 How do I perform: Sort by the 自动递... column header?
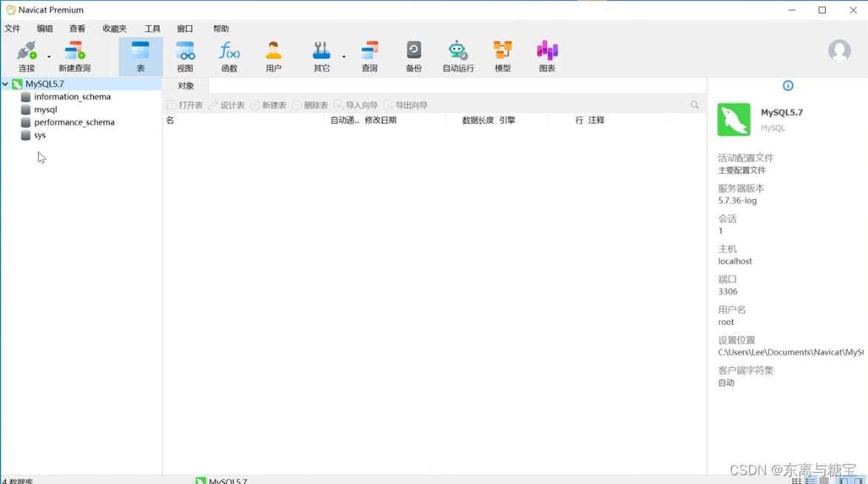345,120
